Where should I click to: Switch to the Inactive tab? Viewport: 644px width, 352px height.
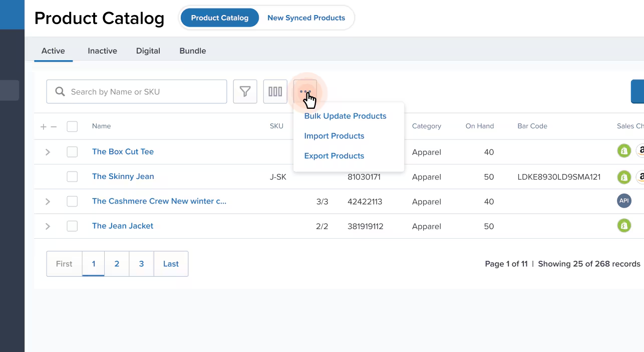point(102,51)
